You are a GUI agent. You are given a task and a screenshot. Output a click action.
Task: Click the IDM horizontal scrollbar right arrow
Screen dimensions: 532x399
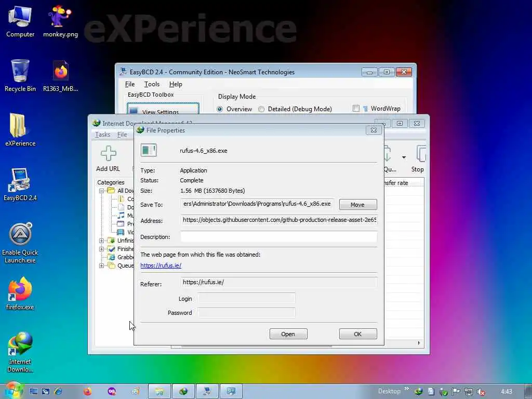coord(419,343)
